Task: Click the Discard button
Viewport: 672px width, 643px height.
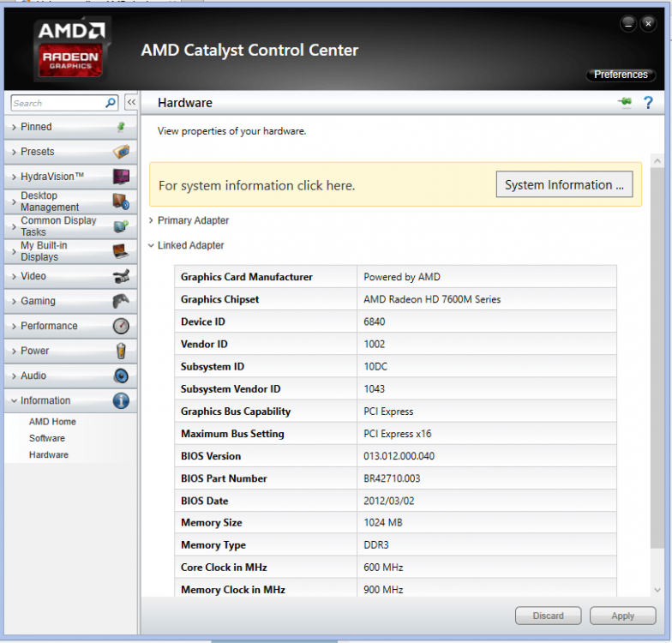Action: click(548, 616)
